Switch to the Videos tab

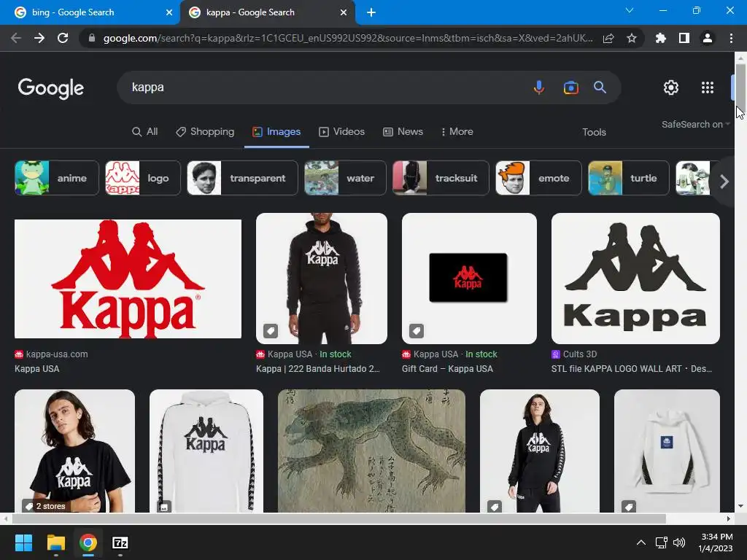(x=341, y=132)
